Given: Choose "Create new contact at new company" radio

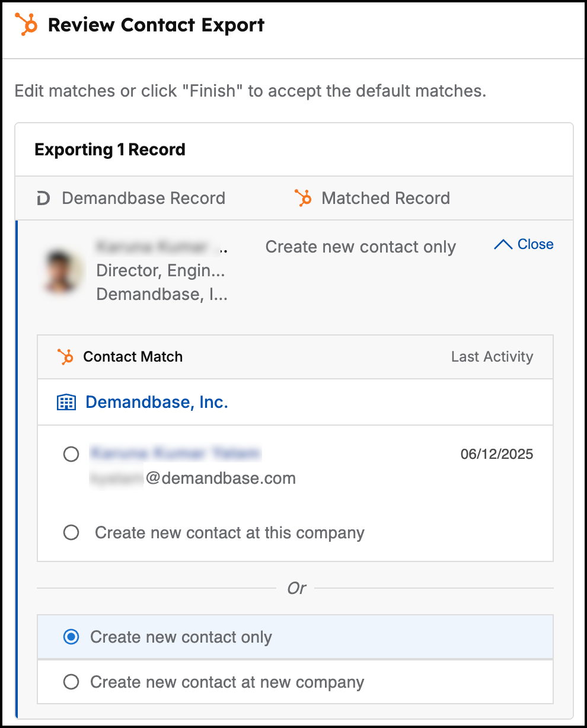Looking at the screenshot, I should [x=71, y=682].
